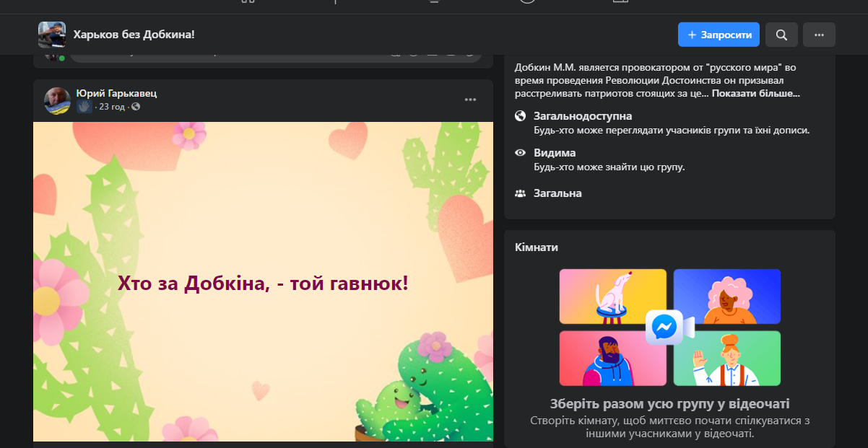Viewport: 868px width, 448px height.
Task: Click the post timestamp 23 год
Action: point(113,107)
